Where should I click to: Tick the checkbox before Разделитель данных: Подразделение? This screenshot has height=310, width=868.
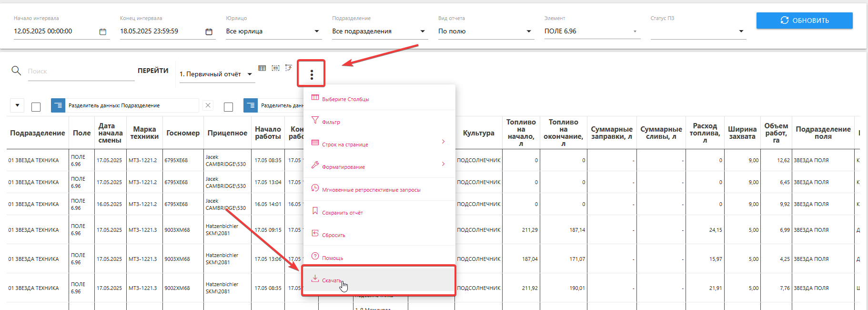[36, 107]
